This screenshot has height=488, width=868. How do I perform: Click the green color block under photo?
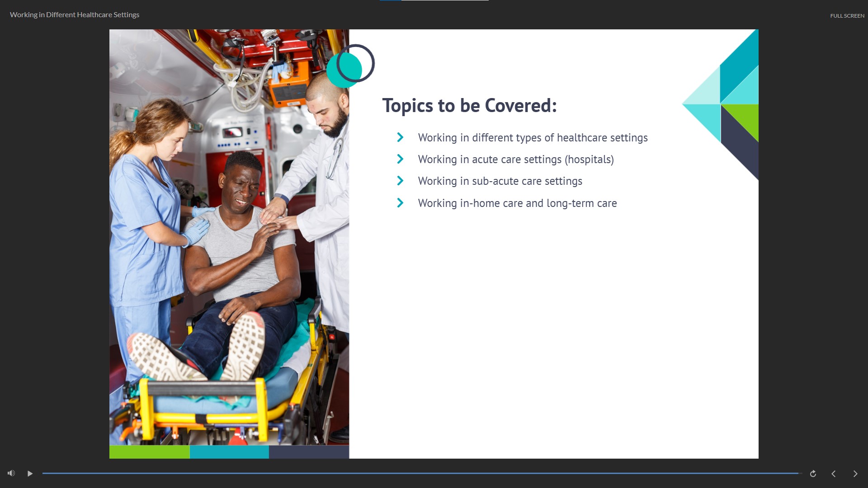[149, 452]
